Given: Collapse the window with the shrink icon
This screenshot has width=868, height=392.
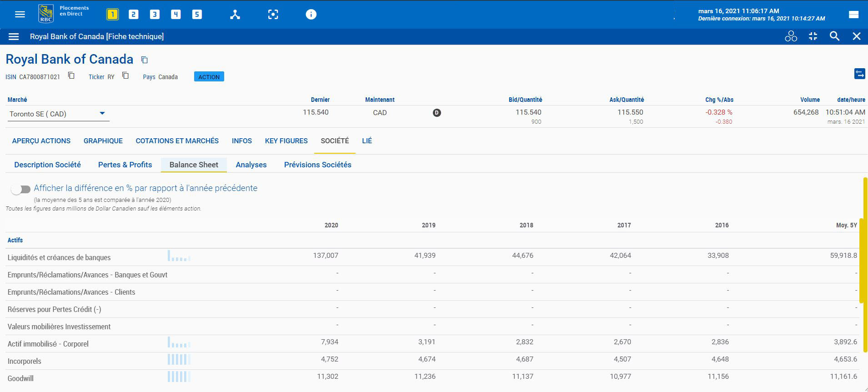Looking at the screenshot, I should click(813, 36).
